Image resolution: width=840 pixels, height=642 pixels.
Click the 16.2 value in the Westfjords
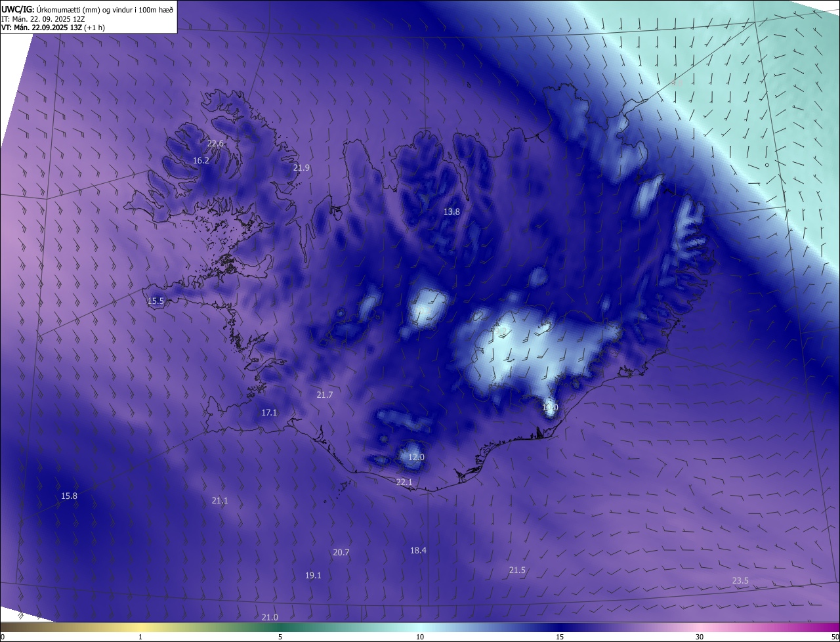(x=201, y=160)
